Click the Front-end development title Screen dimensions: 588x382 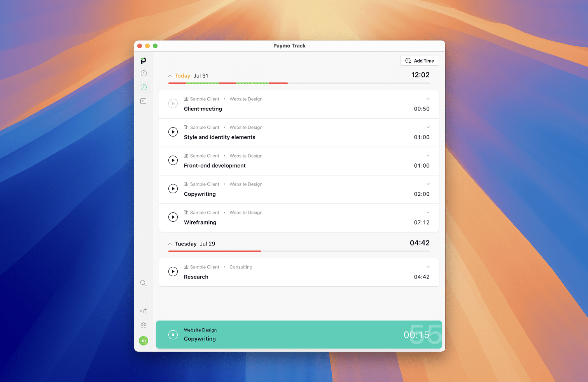point(215,166)
